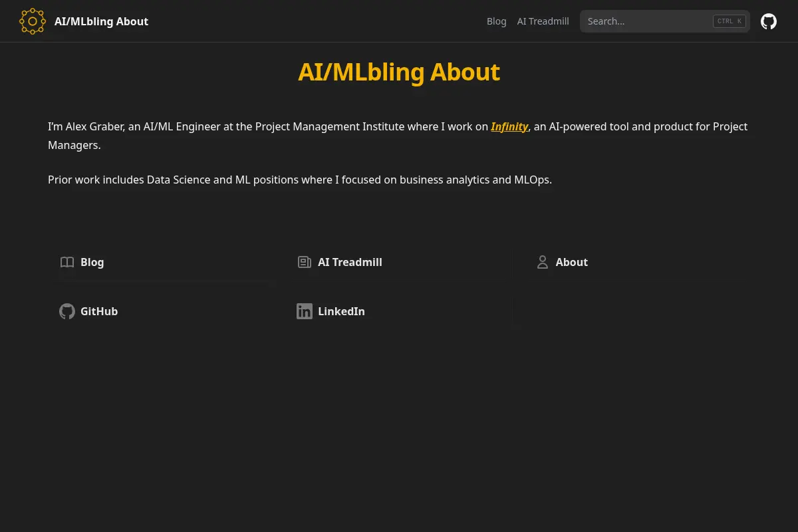Follow the Infinity hyperlink in the bio
The height and width of the screenshot is (532, 798).
coord(509,126)
